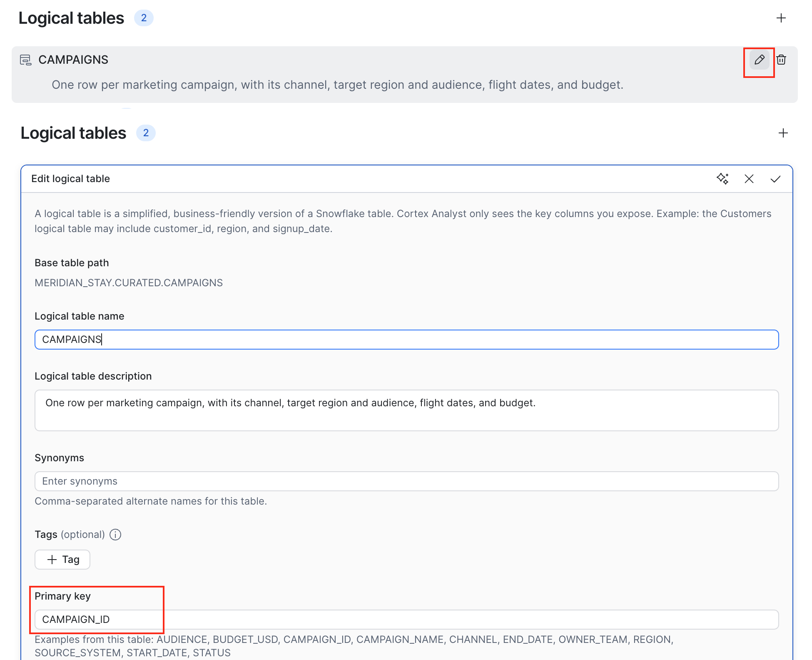Click the lower Logical tables count badge
This screenshot has height=660, width=812.
point(146,133)
